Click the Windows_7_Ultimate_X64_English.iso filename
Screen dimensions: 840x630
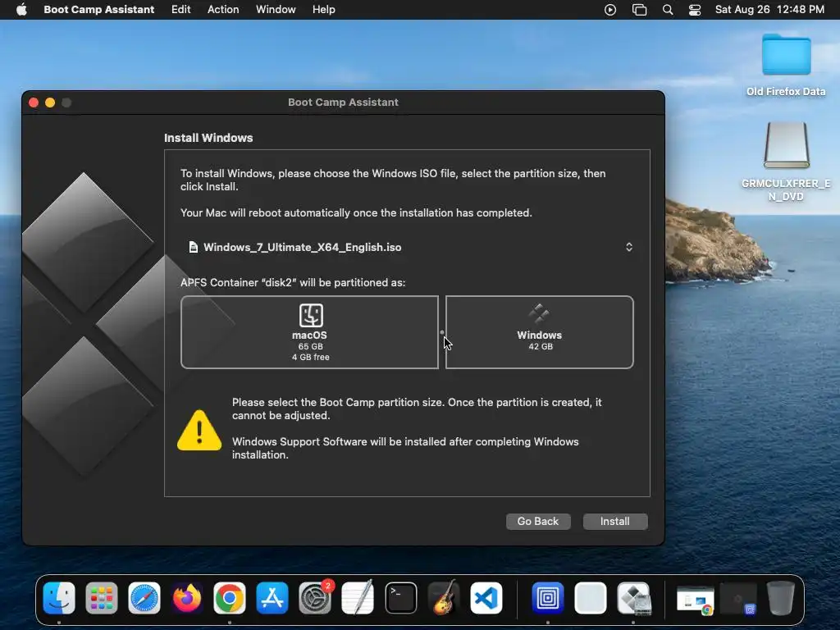click(302, 247)
